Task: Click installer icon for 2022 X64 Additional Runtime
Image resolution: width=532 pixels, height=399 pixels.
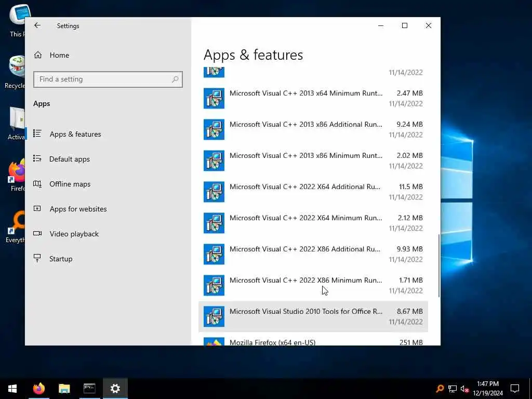Action: pyautogui.click(x=214, y=192)
